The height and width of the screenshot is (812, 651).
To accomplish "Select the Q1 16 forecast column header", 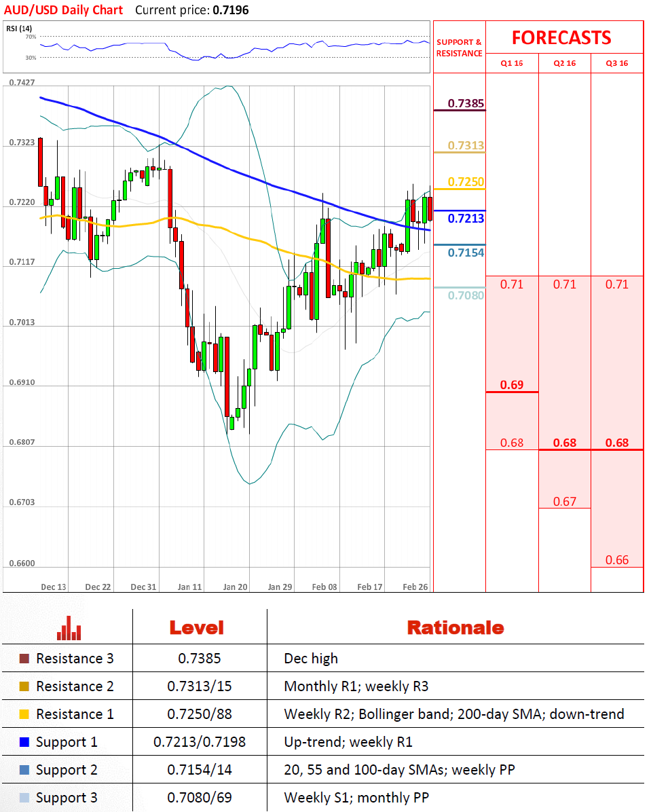I will pyautogui.click(x=512, y=63).
